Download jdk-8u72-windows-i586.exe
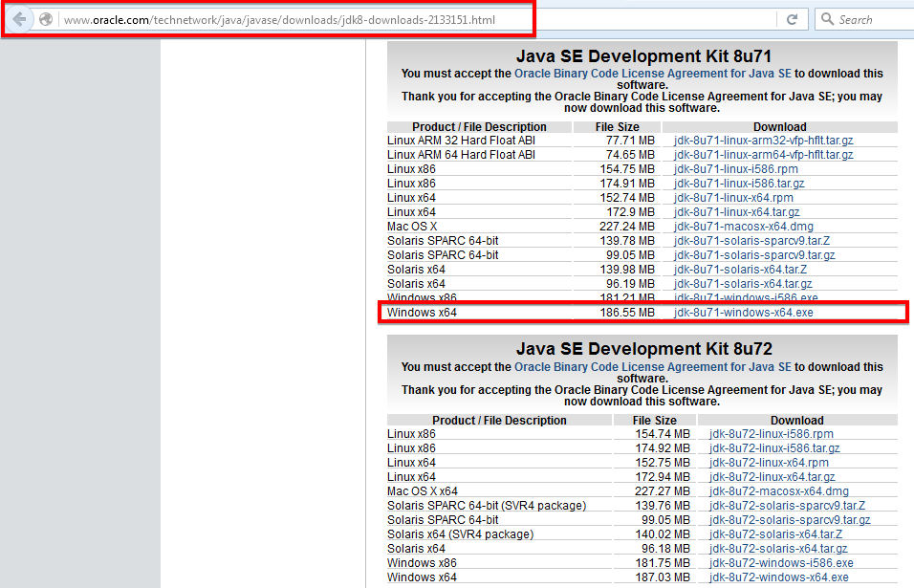The height and width of the screenshot is (588, 914). (781, 563)
